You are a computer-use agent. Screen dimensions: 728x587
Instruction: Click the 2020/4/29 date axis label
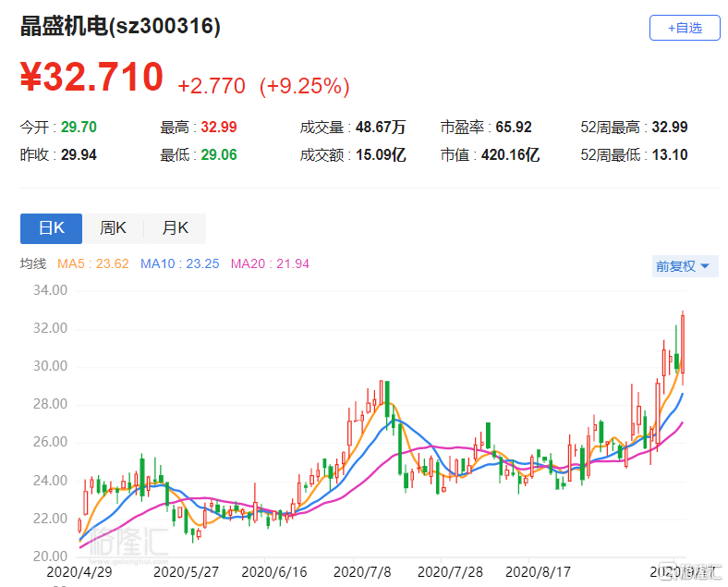(79, 572)
